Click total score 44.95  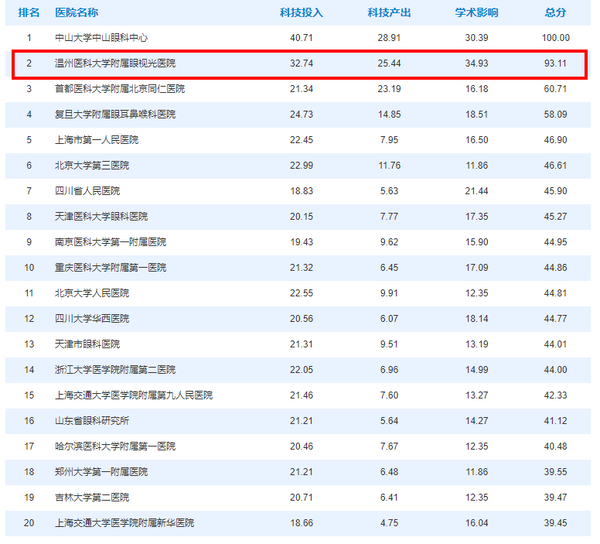[x=556, y=242]
